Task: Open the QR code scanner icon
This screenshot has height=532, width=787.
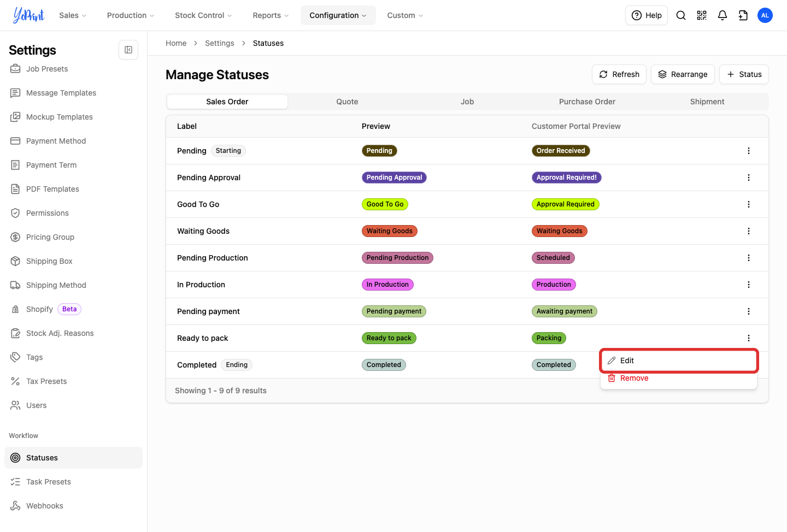Action: tap(702, 15)
